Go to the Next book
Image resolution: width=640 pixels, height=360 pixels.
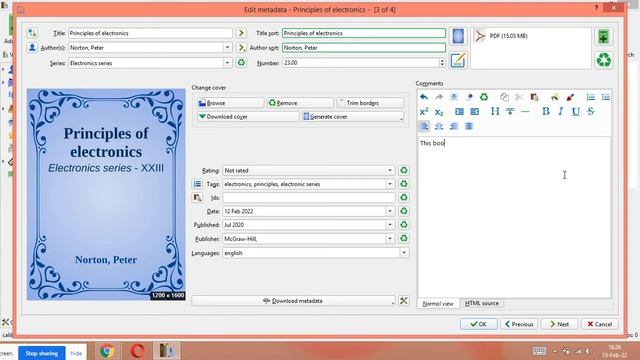tap(559, 324)
